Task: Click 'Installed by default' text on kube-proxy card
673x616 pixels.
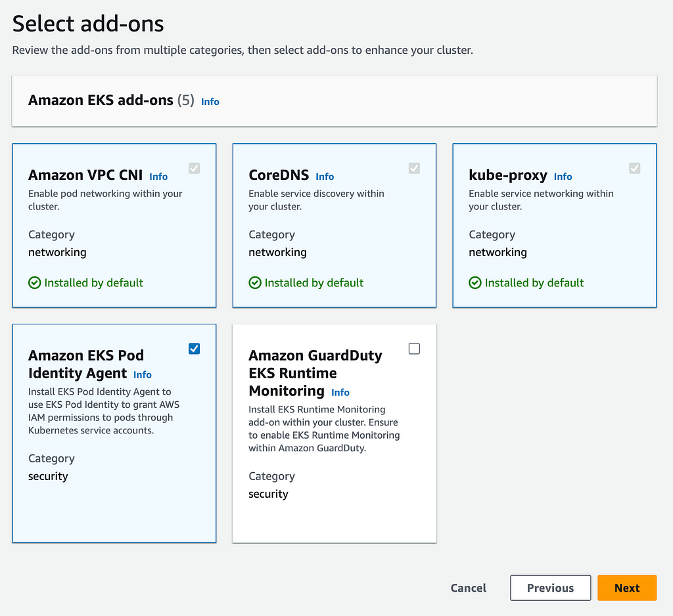Action: (x=534, y=282)
